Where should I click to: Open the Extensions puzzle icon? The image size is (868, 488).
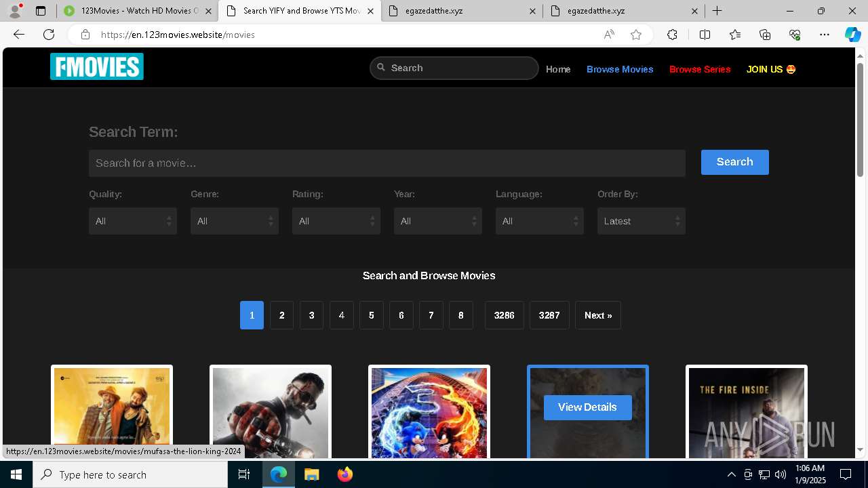[x=672, y=35]
